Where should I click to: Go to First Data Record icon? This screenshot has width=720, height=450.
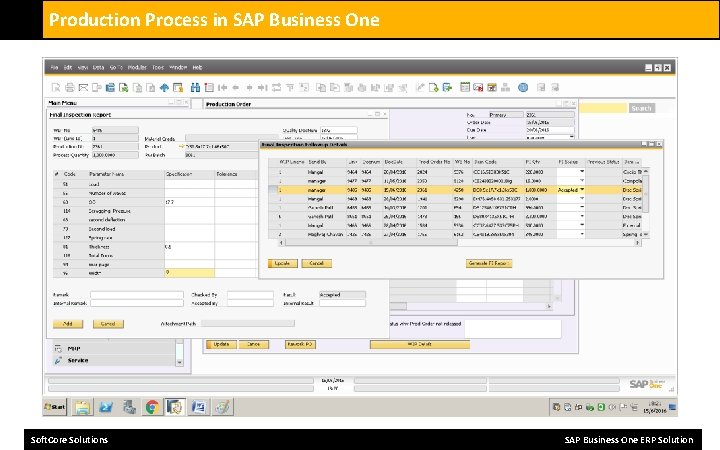coord(223,87)
